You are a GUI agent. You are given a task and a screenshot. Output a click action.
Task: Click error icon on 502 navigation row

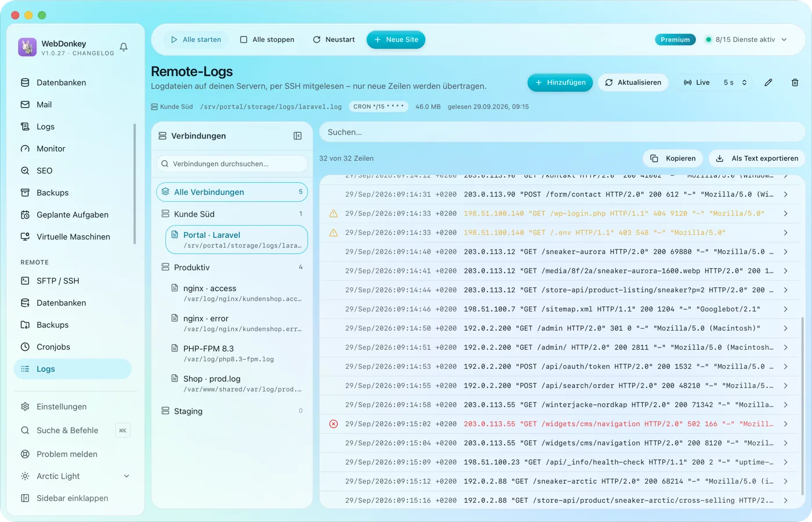point(333,424)
